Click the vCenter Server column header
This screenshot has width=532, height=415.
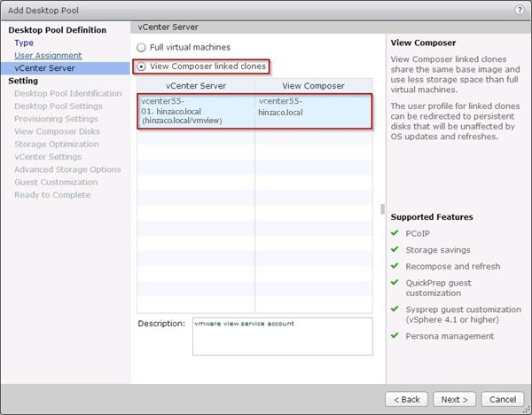195,85
